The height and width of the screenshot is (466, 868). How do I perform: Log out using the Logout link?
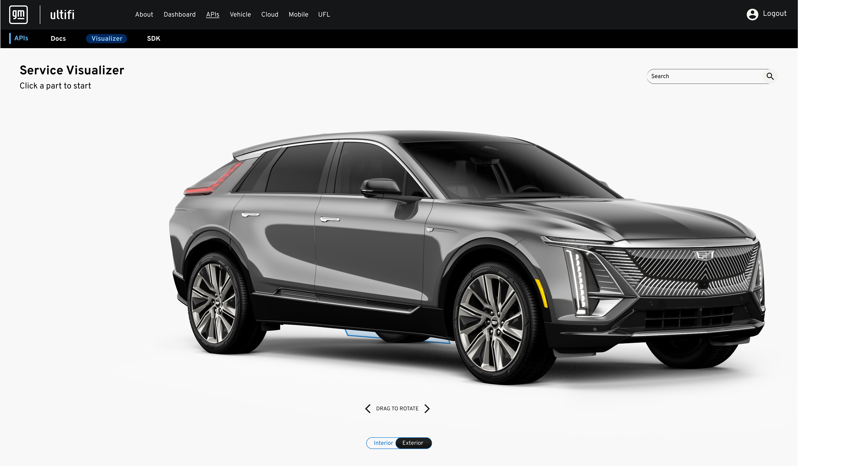(x=774, y=14)
